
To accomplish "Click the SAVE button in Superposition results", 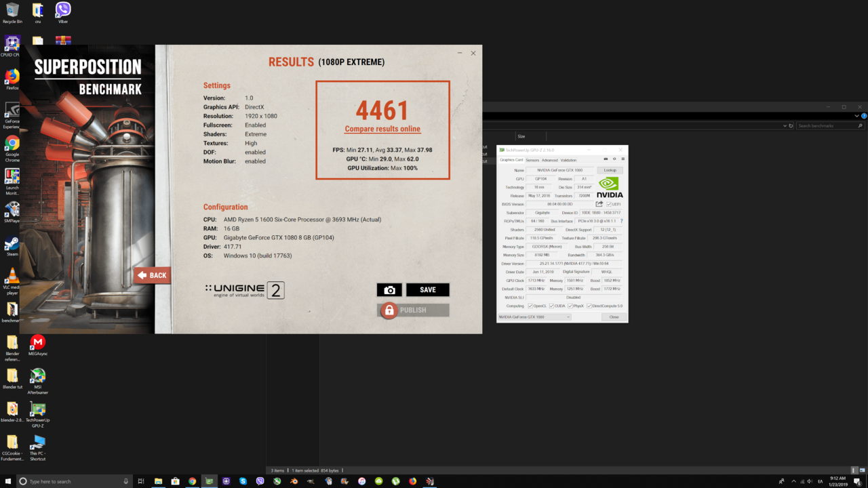I will click(428, 290).
